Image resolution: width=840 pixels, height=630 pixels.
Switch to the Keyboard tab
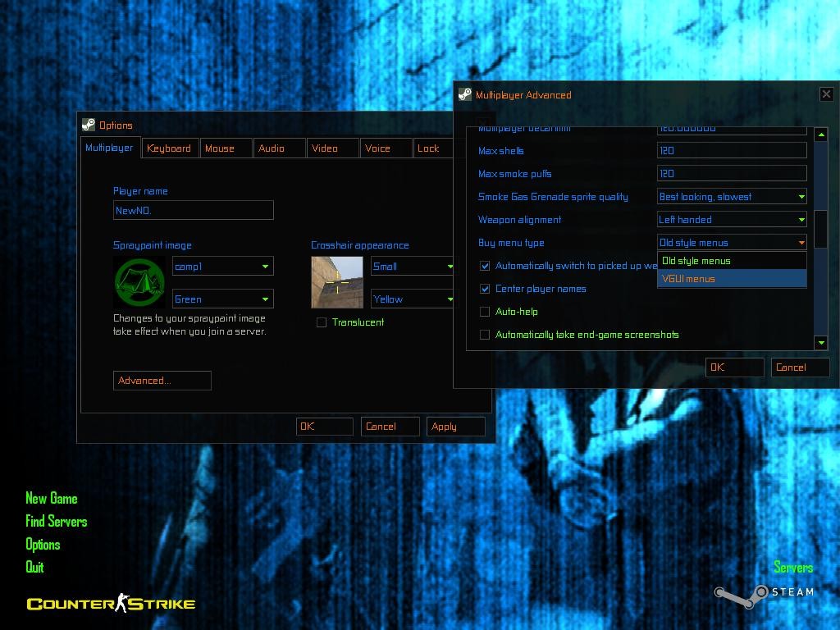(x=169, y=148)
